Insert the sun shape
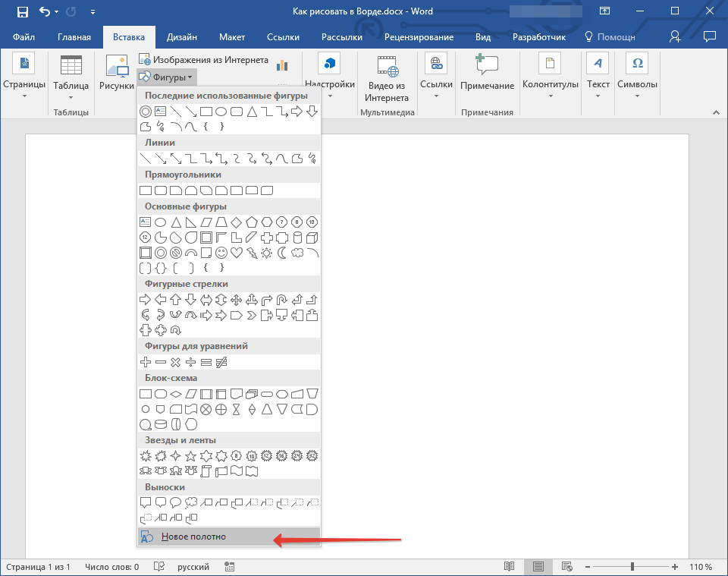The image size is (728, 576). [266, 253]
